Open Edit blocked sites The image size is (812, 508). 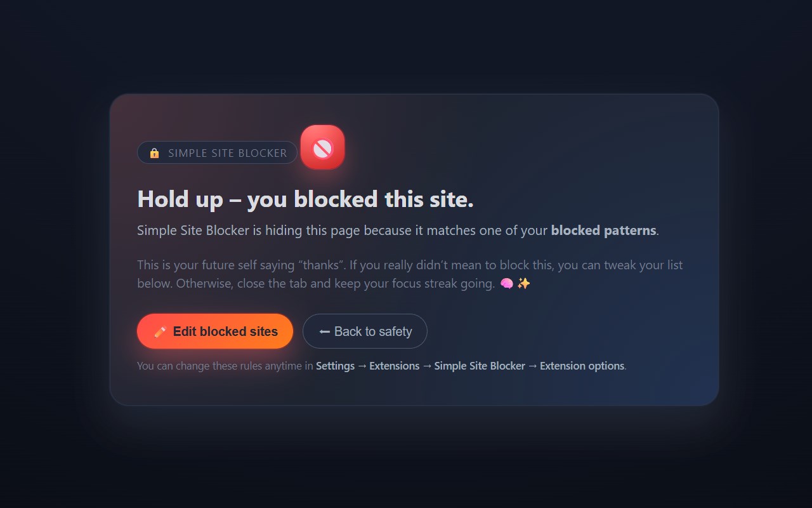(225, 331)
